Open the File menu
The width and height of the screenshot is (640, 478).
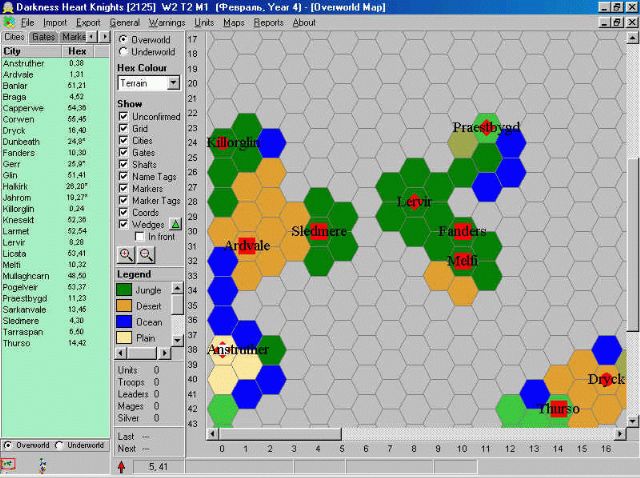tap(27, 22)
